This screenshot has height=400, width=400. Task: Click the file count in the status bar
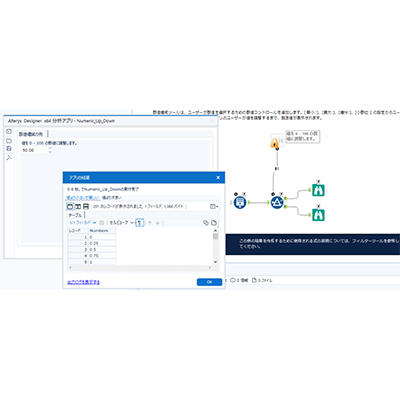click(x=262, y=280)
